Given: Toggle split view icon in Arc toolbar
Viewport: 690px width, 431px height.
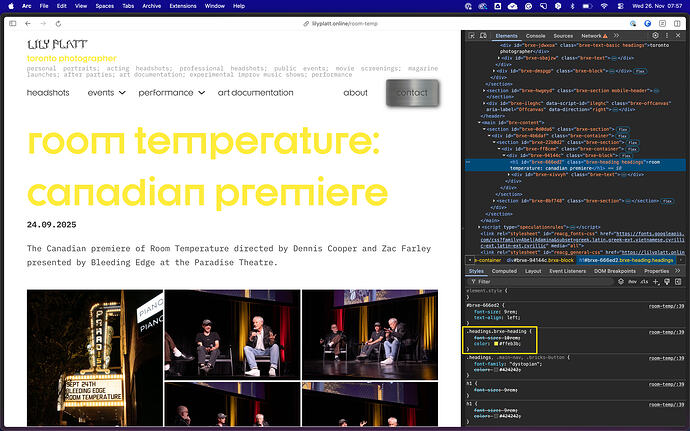Looking at the screenshot, I should point(677,23).
